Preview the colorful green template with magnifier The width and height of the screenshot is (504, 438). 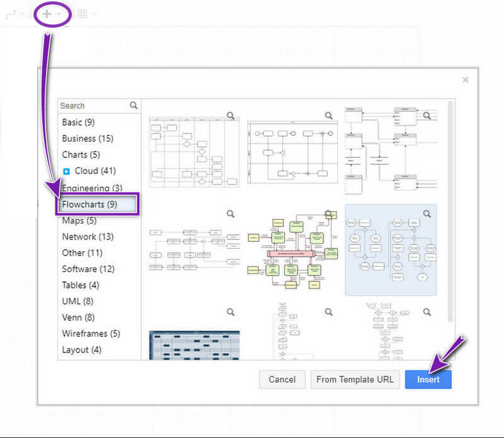click(x=329, y=214)
